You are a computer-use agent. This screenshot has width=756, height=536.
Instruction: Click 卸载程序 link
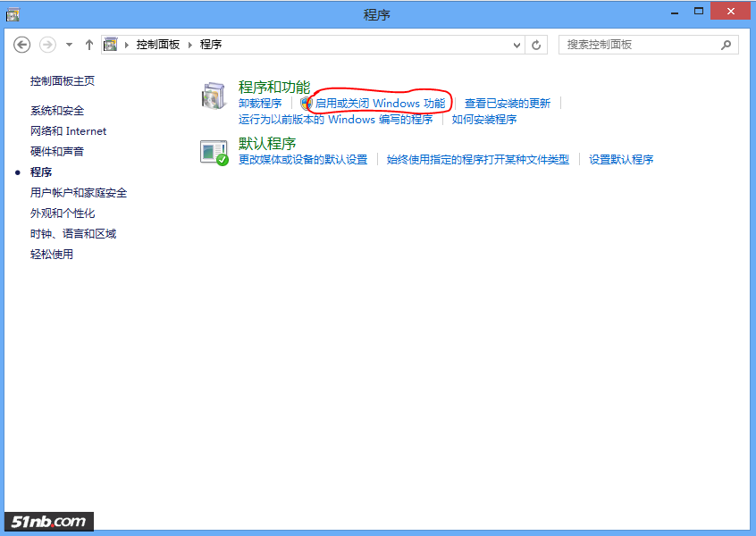260,103
